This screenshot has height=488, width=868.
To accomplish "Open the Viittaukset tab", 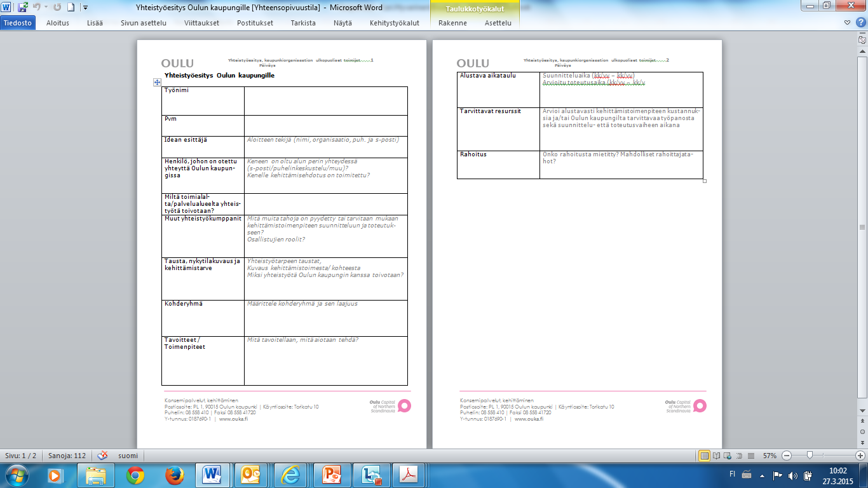I will click(x=201, y=23).
